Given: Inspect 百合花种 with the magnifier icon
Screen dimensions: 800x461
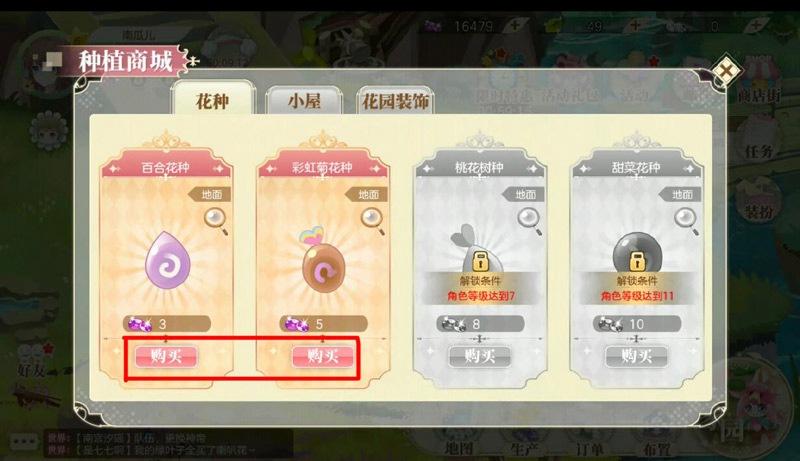Looking at the screenshot, I should click(216, 221).
